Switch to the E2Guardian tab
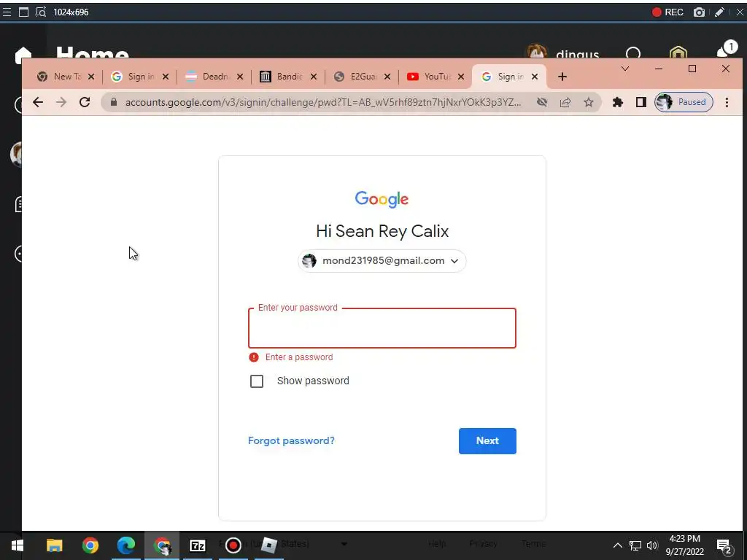The width and height of the screenshot is (747, 560). click(362, 77)
